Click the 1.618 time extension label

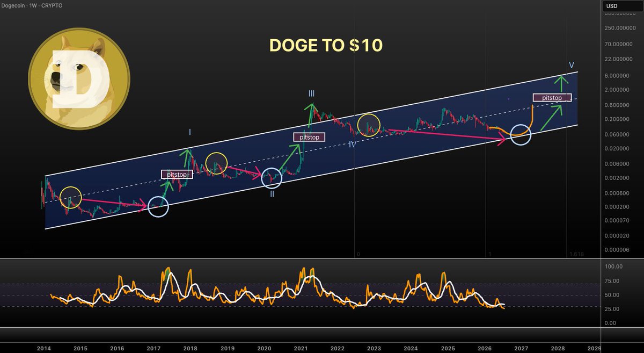[x=576, y=254]
